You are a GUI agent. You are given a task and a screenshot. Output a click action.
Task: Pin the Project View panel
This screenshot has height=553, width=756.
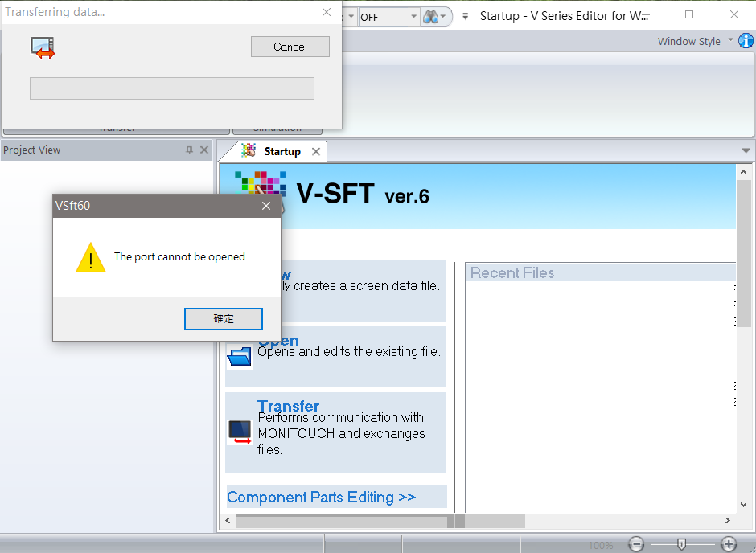(190, 150)
